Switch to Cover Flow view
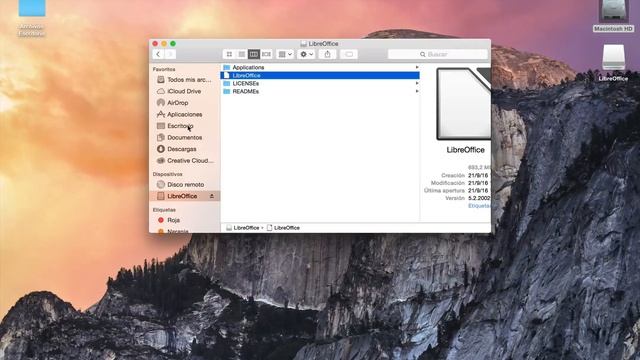This screenshot has width=640, height=360. click(x=267, y=54)
